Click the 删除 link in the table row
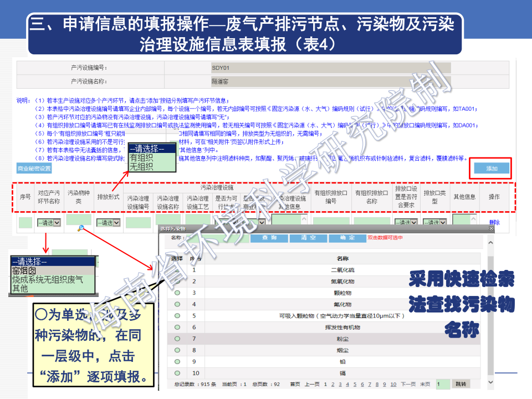Viewport: 532px width, 399px height. pos(494,222)
